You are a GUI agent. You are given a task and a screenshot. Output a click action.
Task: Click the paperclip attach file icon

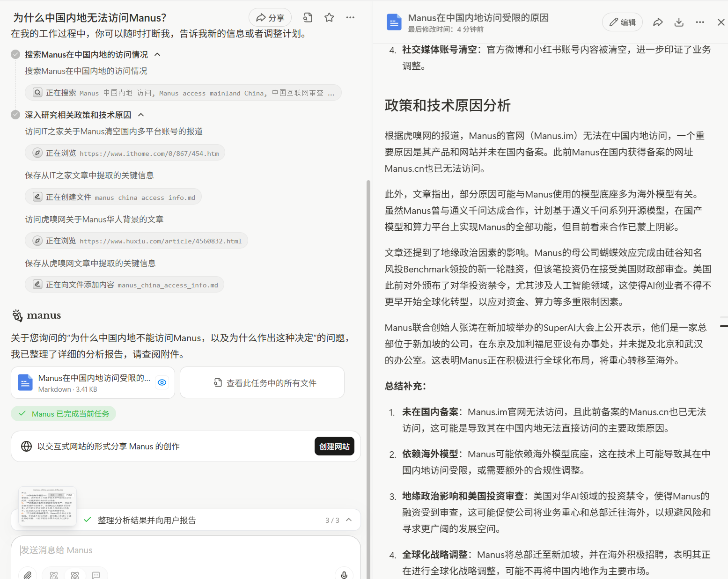coord(28,575)
